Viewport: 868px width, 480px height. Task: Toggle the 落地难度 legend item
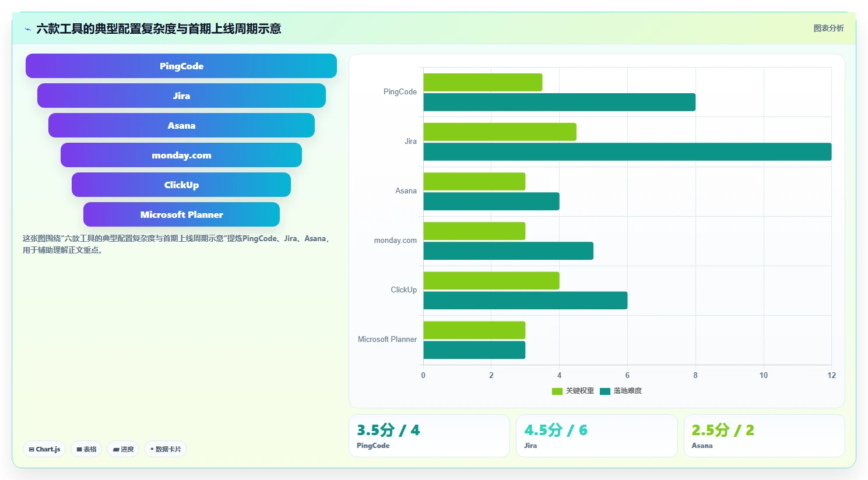[x=621, y=391]
